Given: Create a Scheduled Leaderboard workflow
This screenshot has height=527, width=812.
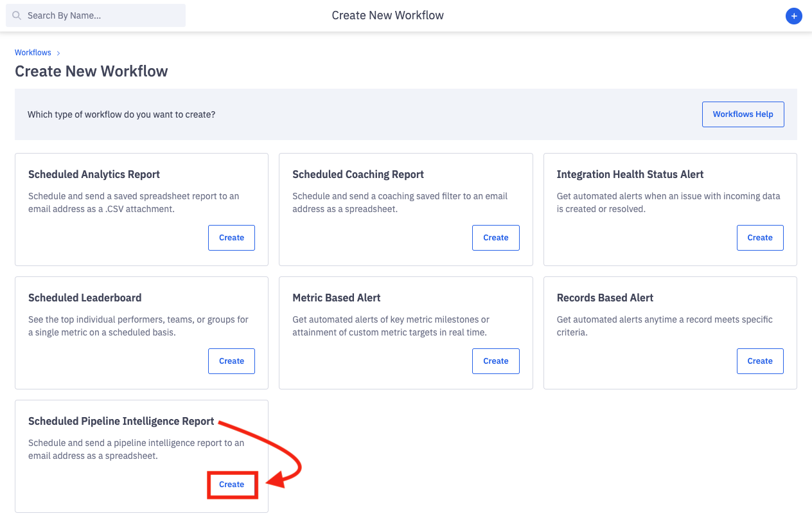Looking at the screenshot, I should pyautogui.click(x=231, y=361).
